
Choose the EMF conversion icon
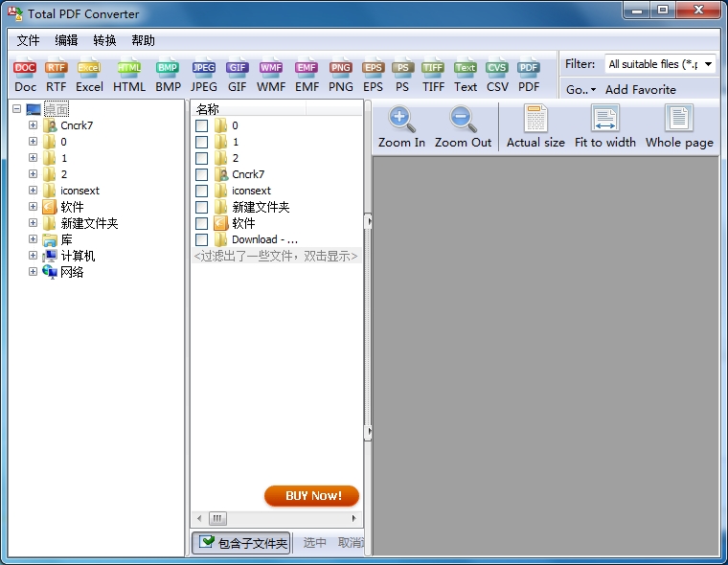click(x=307, y=77)
